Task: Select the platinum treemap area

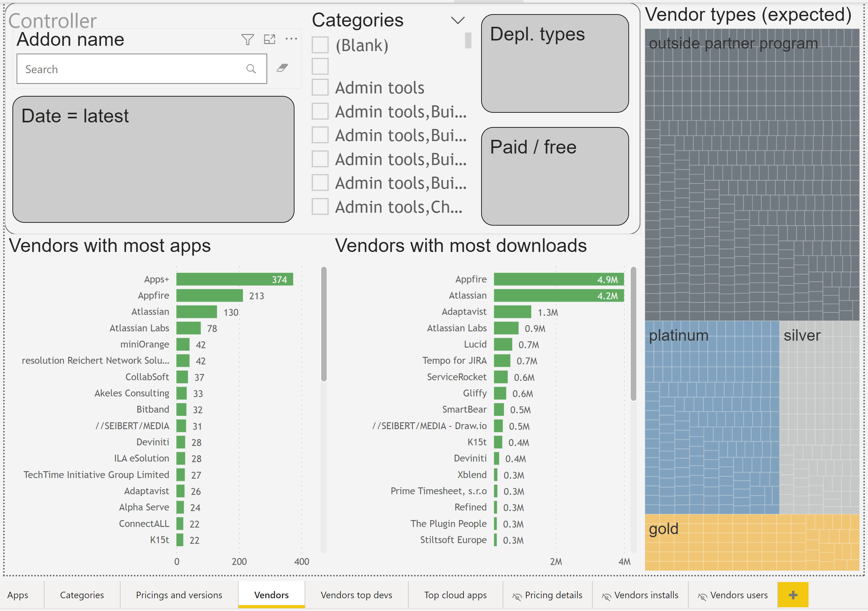Action: pos(712,417)
